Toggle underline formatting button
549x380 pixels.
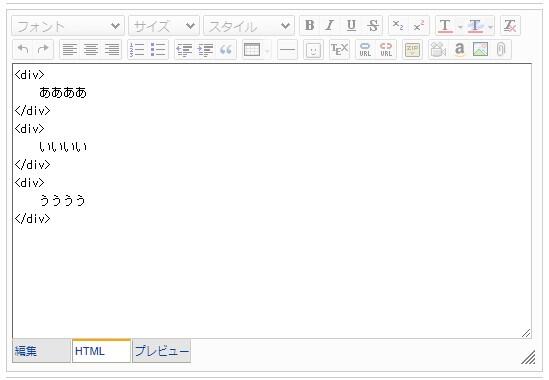point(351,26)
